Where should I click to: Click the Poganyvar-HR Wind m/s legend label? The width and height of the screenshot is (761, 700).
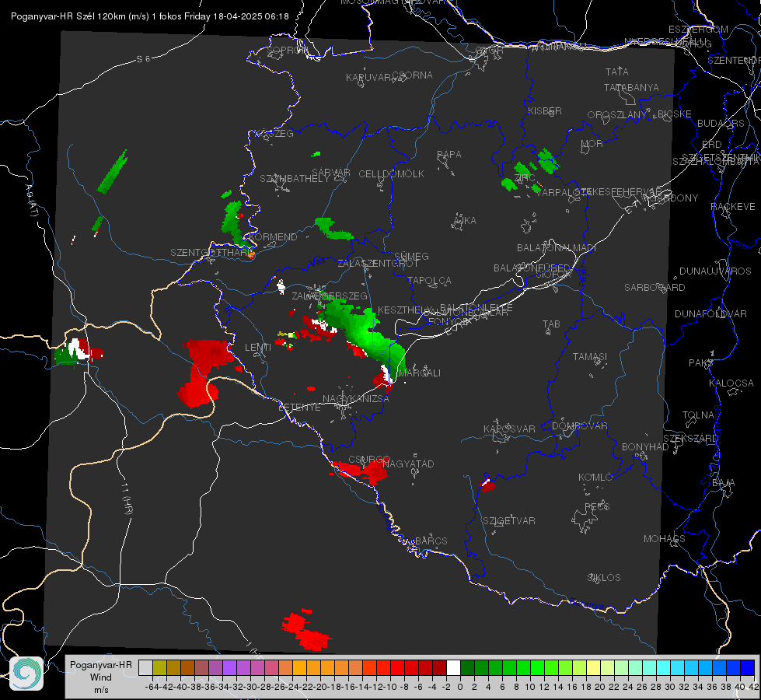tap(101, 677)
